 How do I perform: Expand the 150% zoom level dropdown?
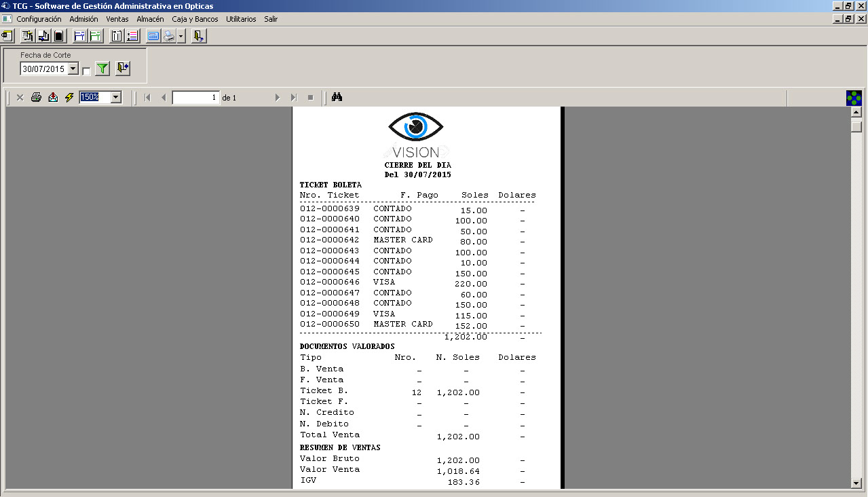pyautogui.click(x=115, y=98)
